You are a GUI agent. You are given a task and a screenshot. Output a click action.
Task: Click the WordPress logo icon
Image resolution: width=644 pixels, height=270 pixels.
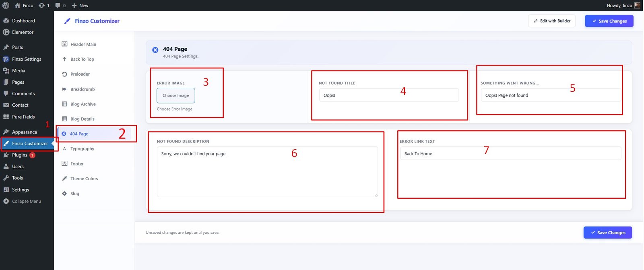(x=6, y=5)
